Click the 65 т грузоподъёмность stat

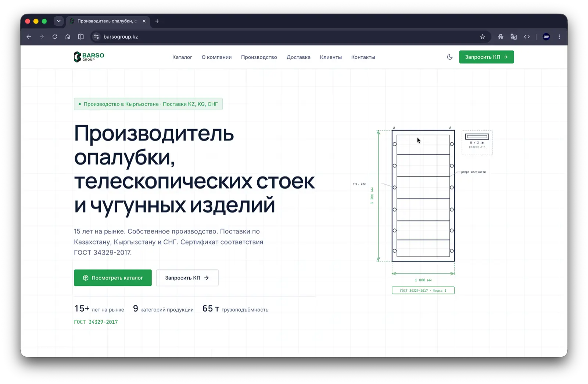(235, 309)
